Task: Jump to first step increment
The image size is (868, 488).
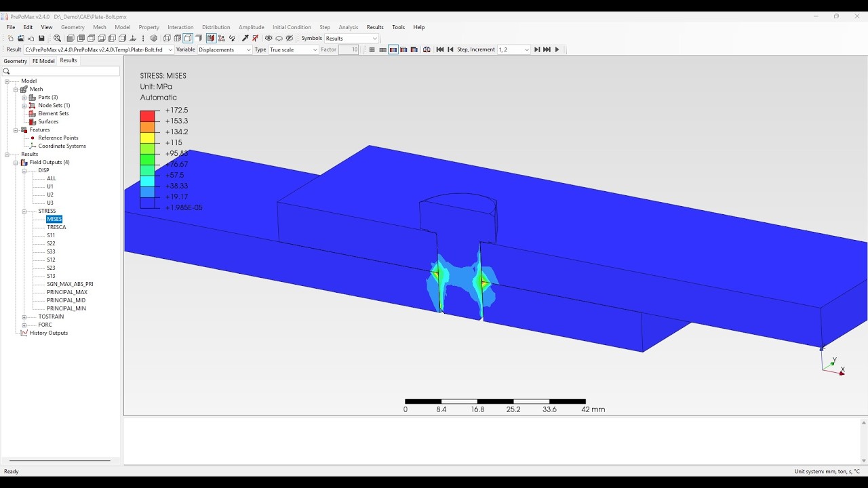Action: 440,49
